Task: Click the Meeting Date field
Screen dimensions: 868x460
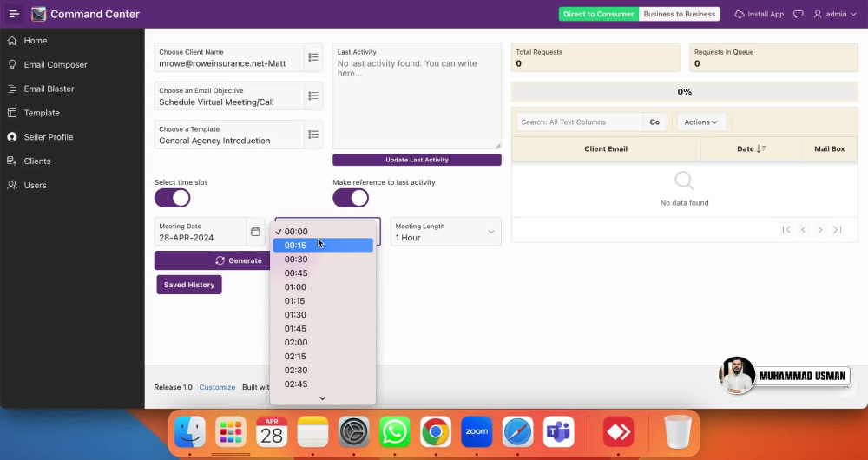Action: tap(200, 232)
